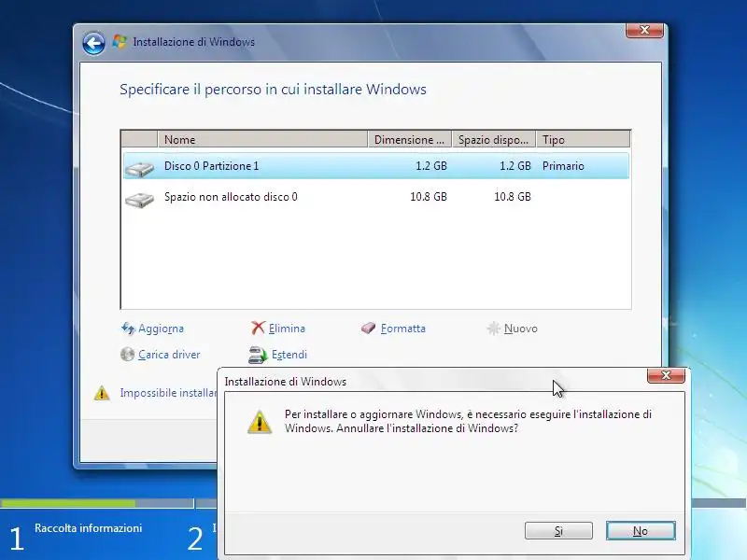Delete partition using Elimina link

[x=287, y=329]
